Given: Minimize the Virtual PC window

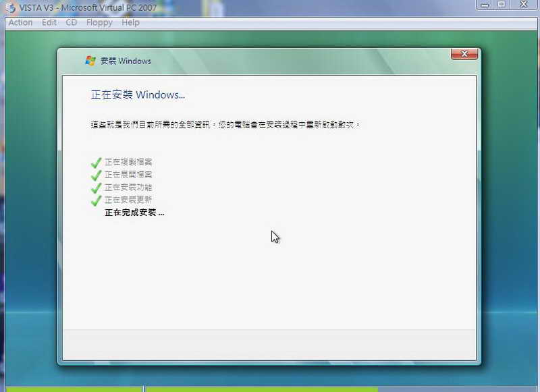Looking at the screenshot, I should coord(484,5).
